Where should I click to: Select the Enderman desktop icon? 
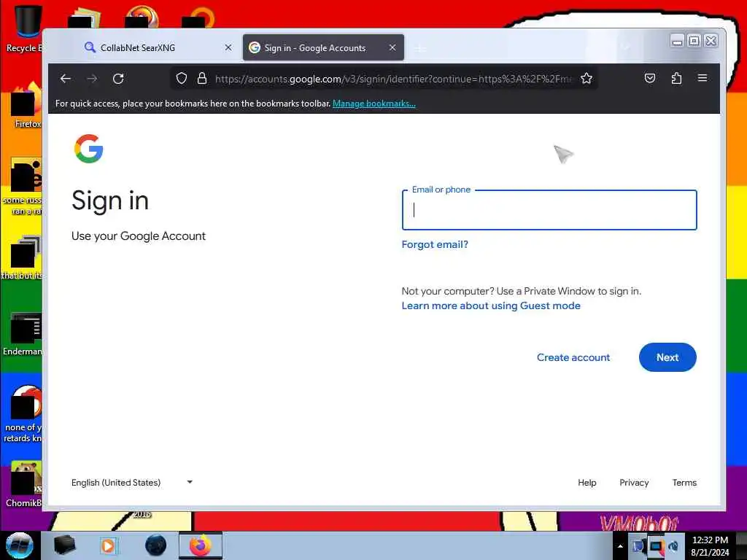coord(23,333)
